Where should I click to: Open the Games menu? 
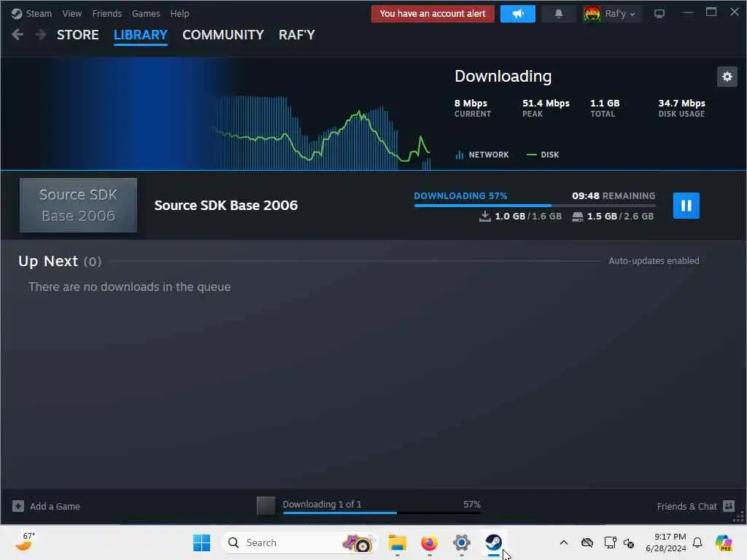point(146,13)
